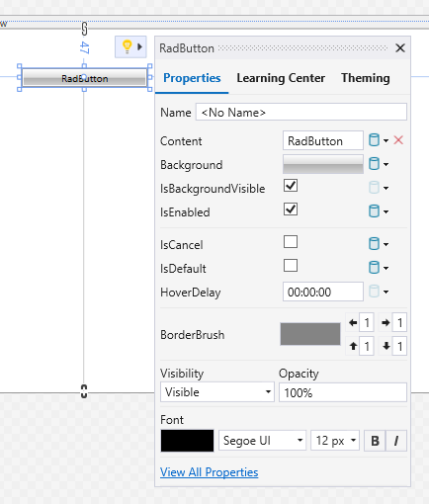Toggle the IsBackgroundVisible checkbox
This screenshot has height=504, width=429.
tap(291, 186)
